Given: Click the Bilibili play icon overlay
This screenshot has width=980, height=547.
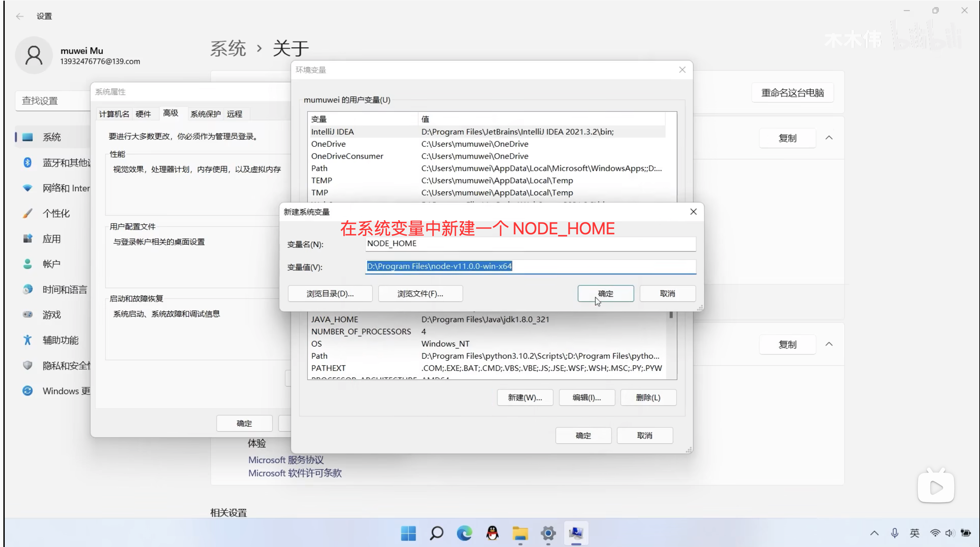Looking at the screenshot, I should pyautogui.click(x=936, y=487).
